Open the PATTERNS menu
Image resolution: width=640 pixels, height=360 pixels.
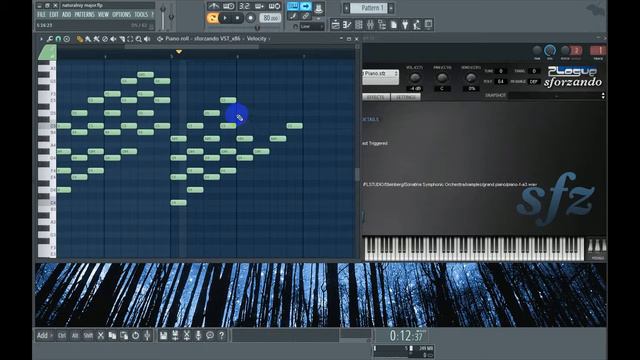84,15
